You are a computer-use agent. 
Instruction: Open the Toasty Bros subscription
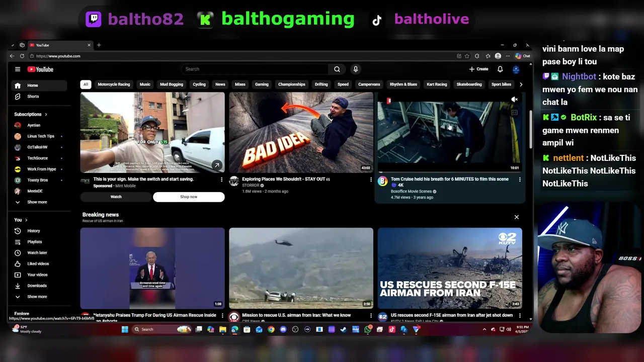[x=38, y=180]
